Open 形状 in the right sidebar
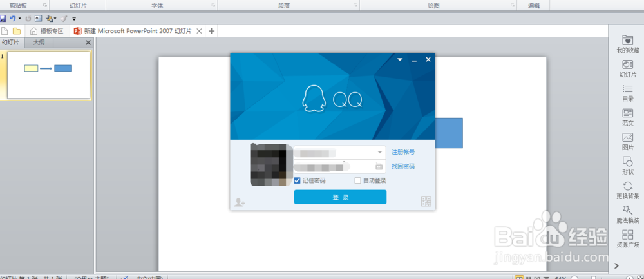Viewport: 644px width, 279px height. pos(627,166)
